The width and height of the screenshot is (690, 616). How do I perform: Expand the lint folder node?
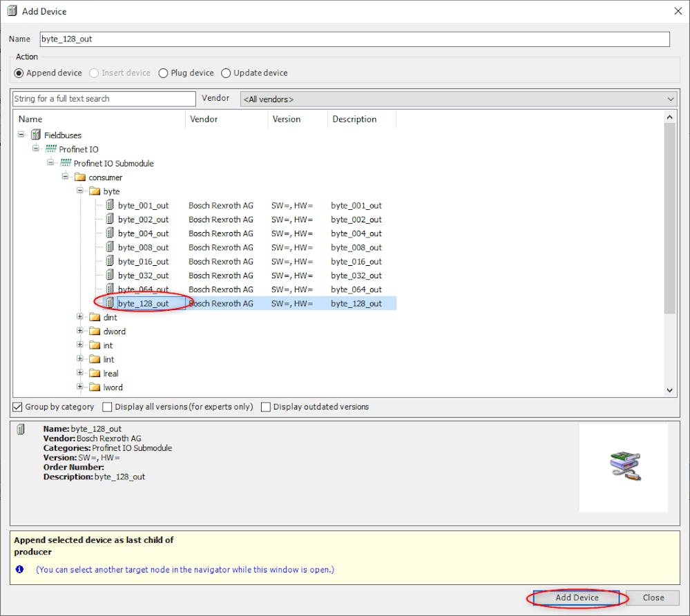(x=80, y=358)
